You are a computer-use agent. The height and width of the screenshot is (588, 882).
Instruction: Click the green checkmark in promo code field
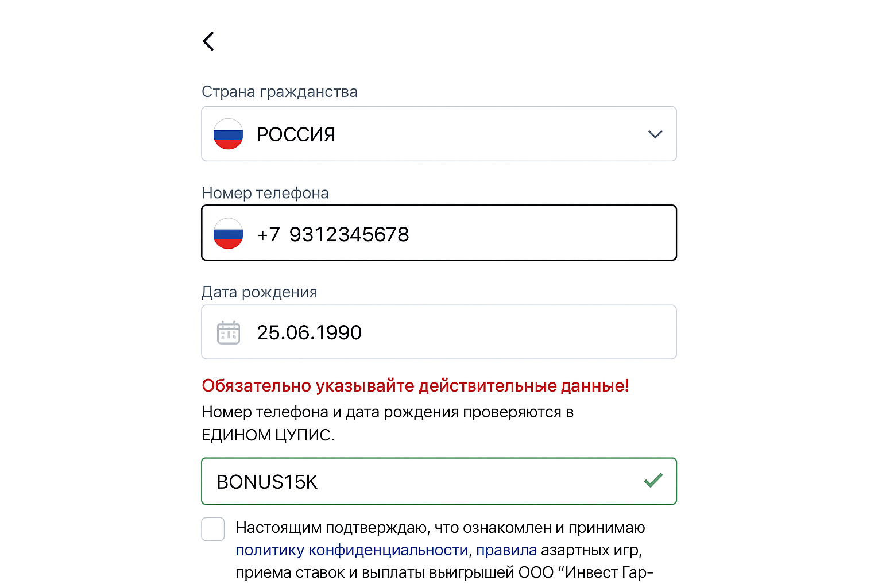[653, 481]
